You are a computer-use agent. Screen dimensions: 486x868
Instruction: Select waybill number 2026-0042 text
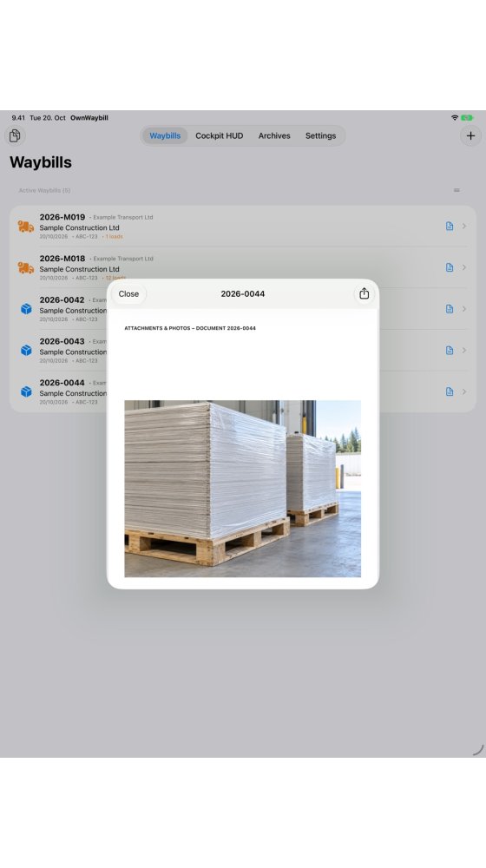pyautogui.click(x=62, y=300)
